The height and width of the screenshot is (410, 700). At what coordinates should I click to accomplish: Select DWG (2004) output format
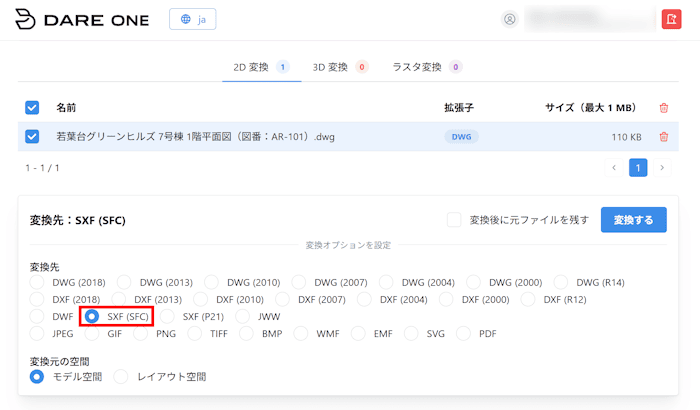[x=386, y=282]
